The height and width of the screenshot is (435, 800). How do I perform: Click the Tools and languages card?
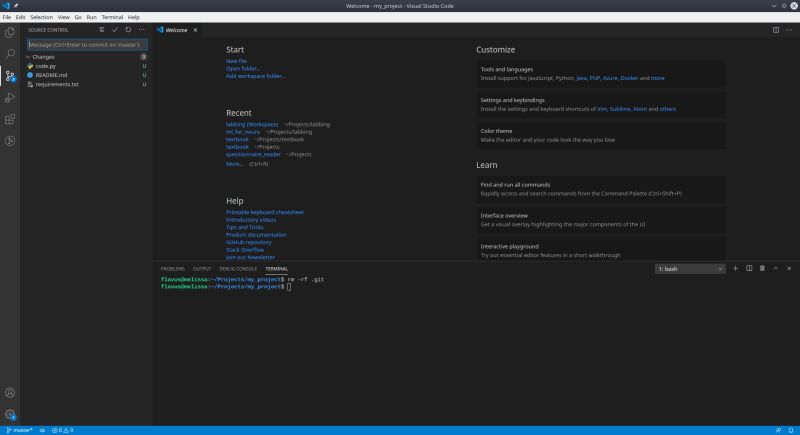tap(601, 73)
